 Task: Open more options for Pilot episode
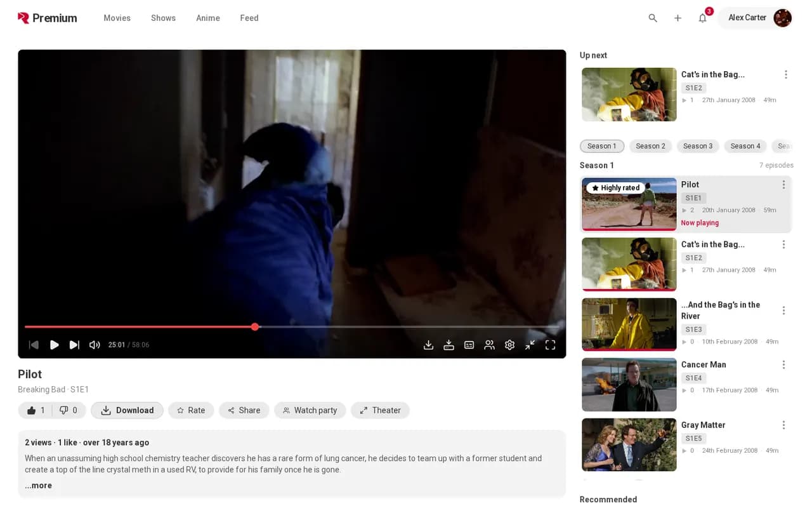[784, 185]
